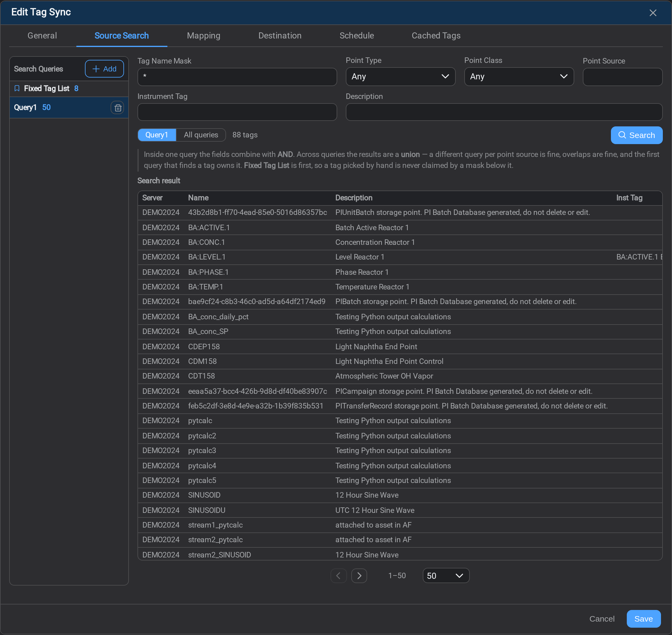Open the Point Class dropdown

(x=519, y=77)
